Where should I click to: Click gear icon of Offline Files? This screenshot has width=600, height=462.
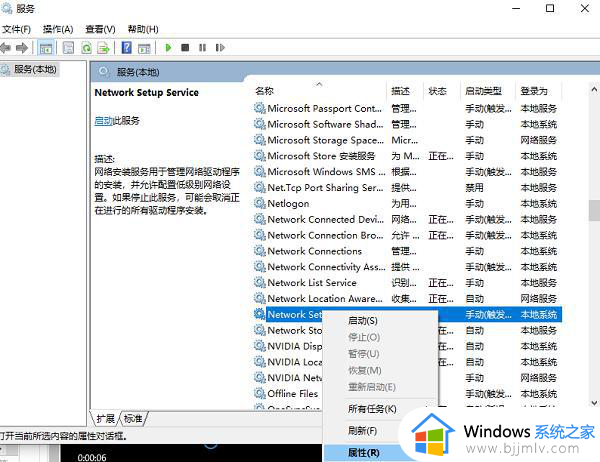259,393
